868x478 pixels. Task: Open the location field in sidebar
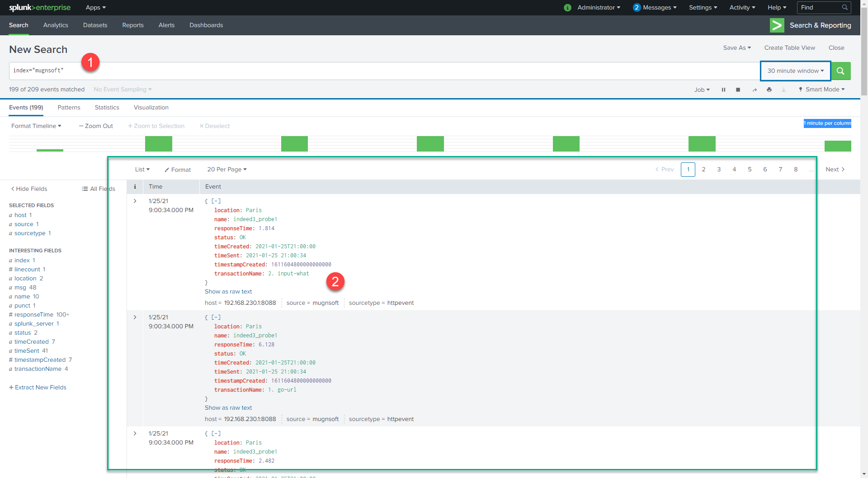pos(26,279)
